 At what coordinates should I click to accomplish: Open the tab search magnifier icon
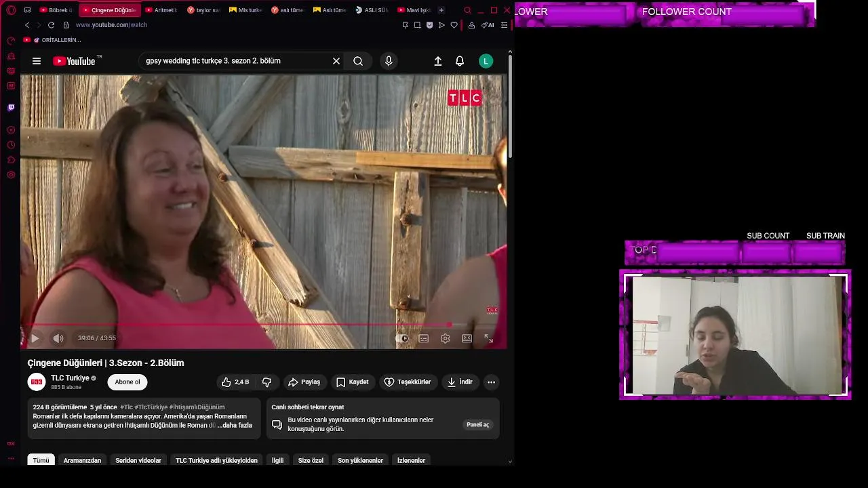(x=467, y=10)
